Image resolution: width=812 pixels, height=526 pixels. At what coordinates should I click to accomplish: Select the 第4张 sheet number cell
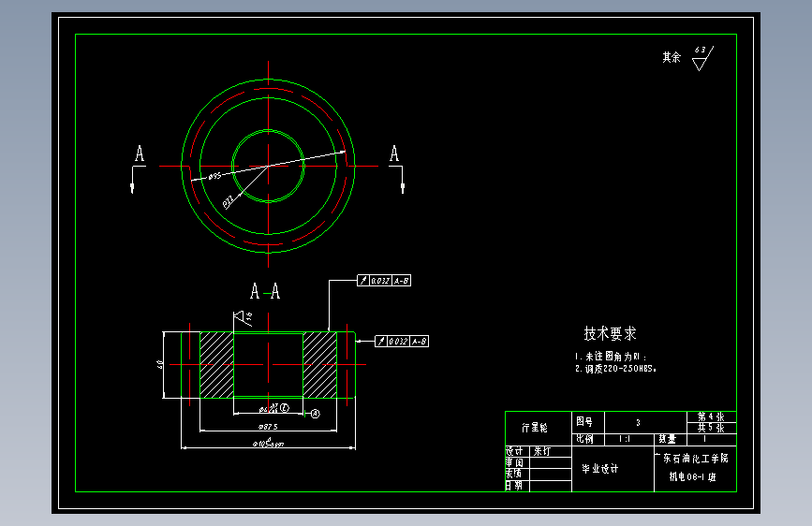711,416
